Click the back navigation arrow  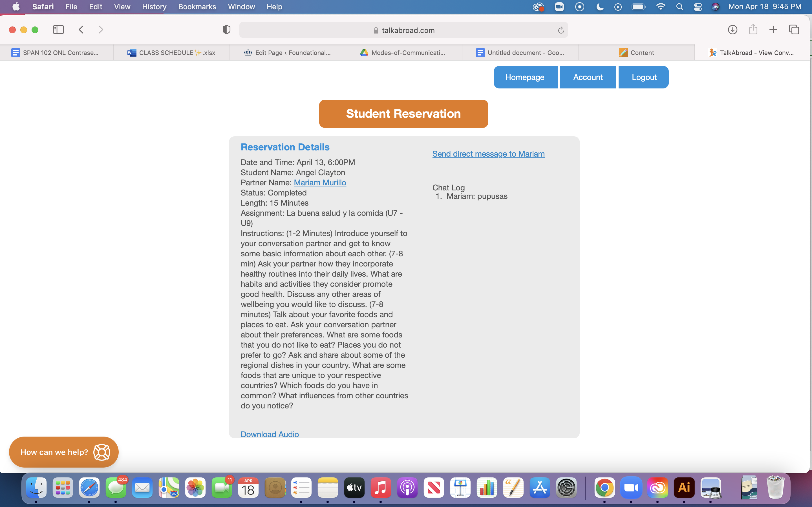click(81, 30)
